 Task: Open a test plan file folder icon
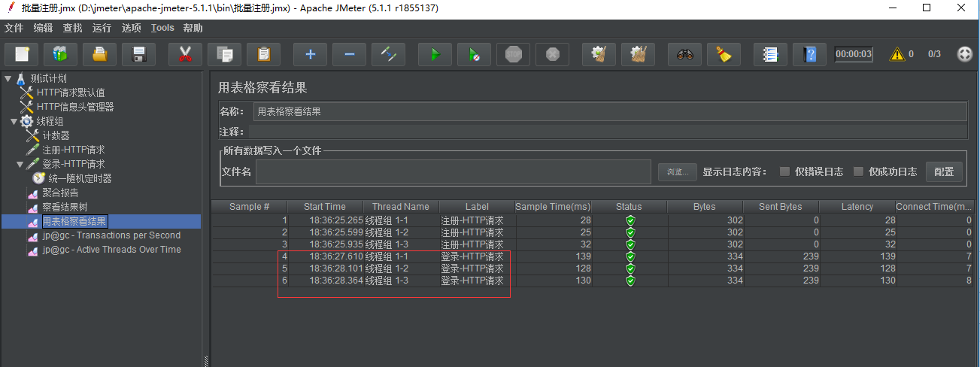coord(99,54)
